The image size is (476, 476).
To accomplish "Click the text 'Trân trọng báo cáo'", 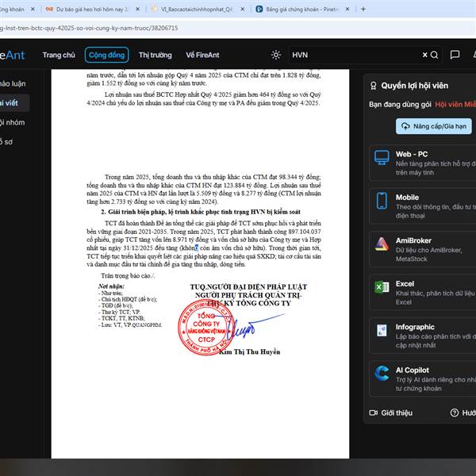I will pyautogui.click(x=128, y=275).
